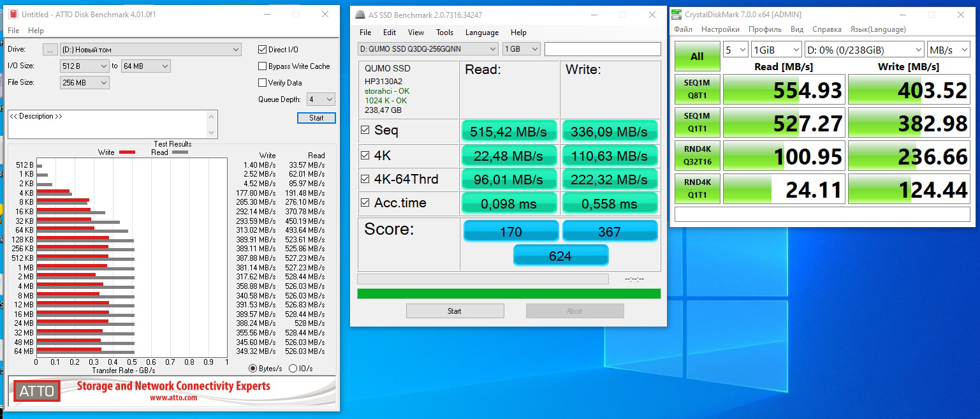Run the RND4K Q1T1 test
Screen dimensions: 980x419
(x=697, y=189)
